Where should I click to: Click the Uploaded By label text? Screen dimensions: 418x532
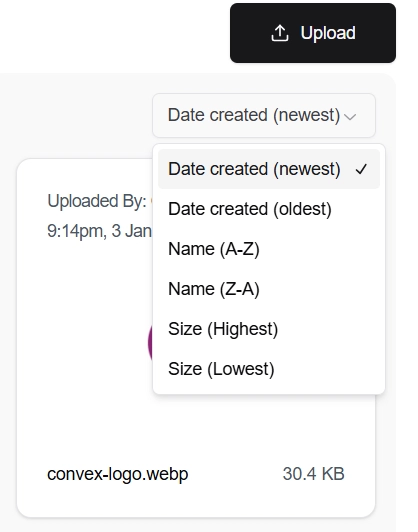point(97,201)
